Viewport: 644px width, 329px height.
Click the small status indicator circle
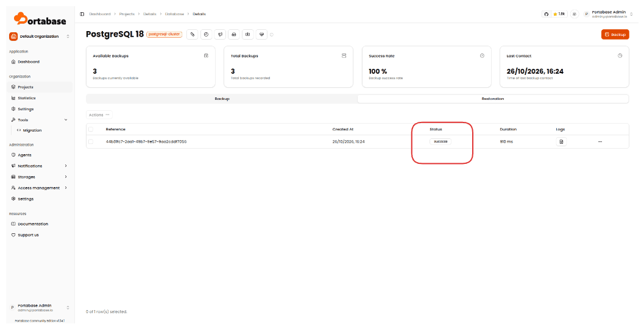[x=272, y=35]
